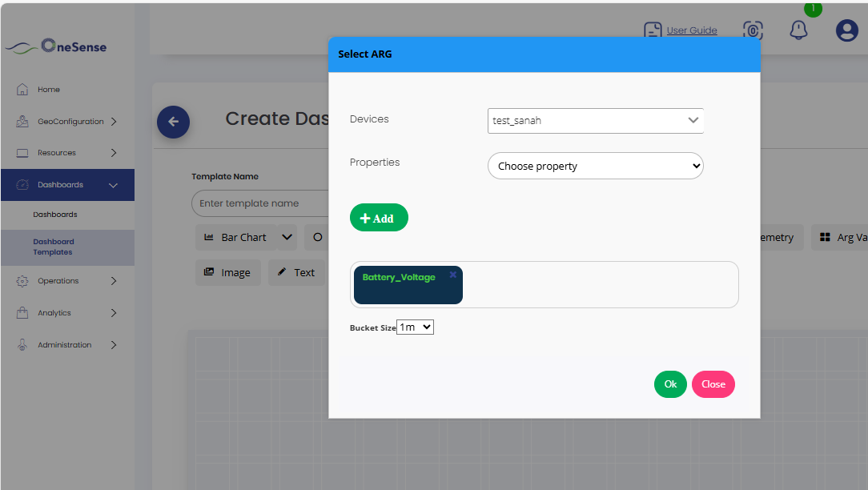Screen dimensions: 868x490
Task: Open the Devices dropdown
Action: click(x=595, y=121)
